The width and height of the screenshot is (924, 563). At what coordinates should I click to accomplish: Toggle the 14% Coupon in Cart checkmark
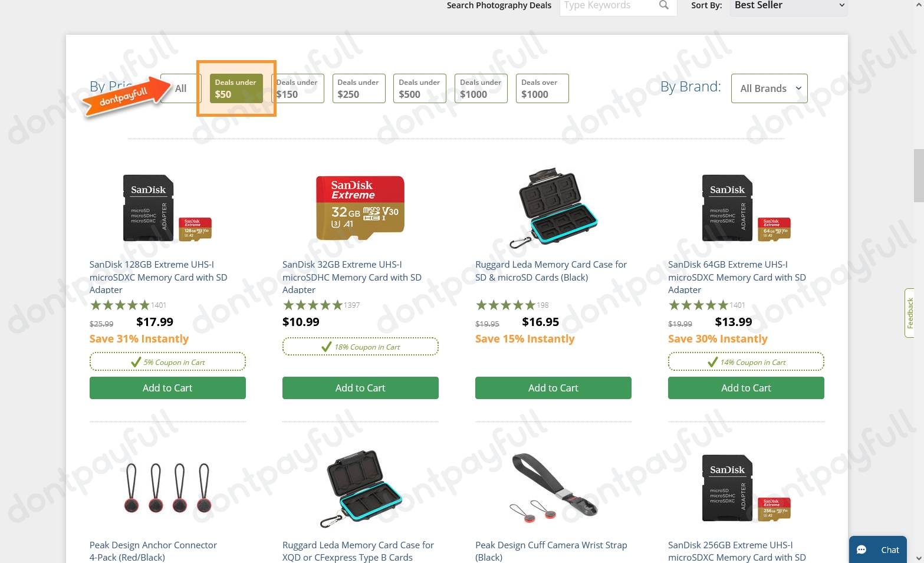point(712,362)
